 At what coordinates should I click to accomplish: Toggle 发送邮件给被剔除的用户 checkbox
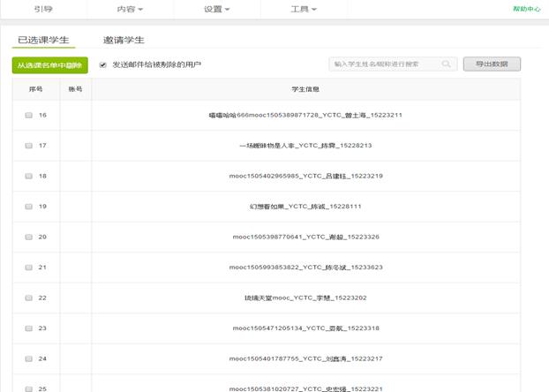103,65
